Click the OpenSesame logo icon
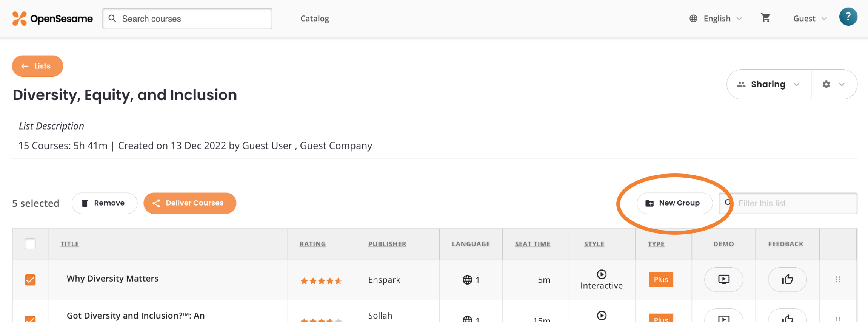868x322 pixels. [18, 18]
